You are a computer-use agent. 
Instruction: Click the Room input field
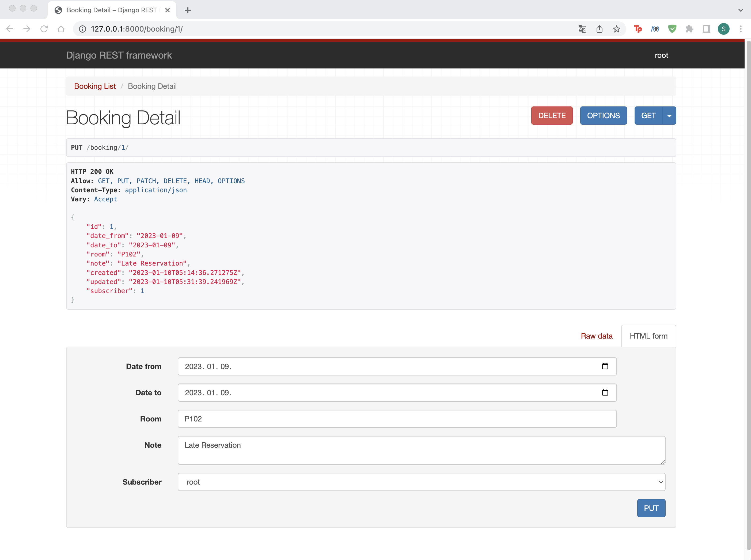coord(397,419)
